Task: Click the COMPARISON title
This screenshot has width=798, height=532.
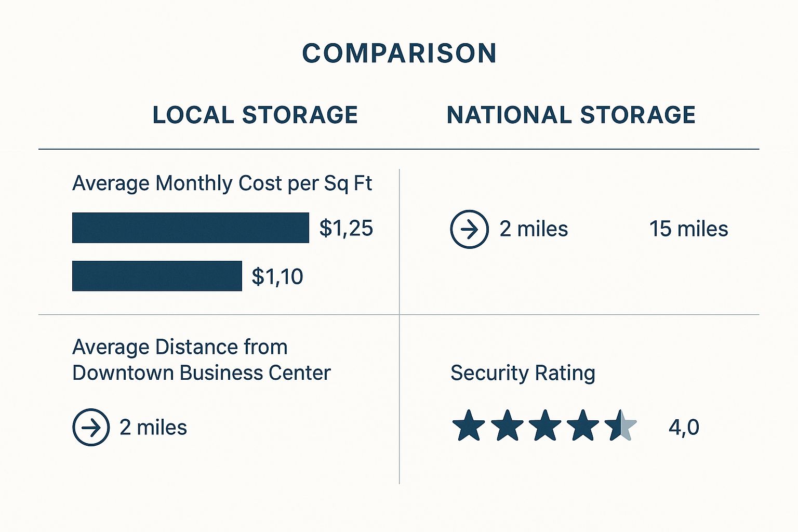Action: [x=399, y=54]
